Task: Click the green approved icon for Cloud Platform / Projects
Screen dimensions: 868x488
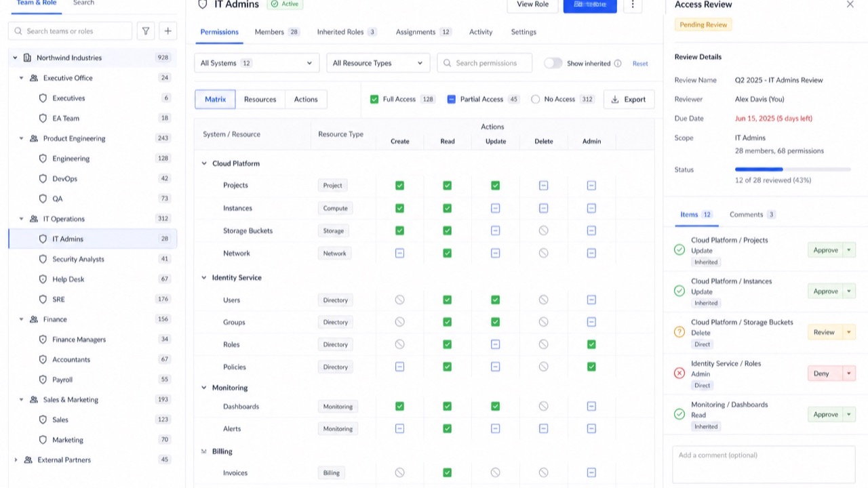Action: (679, 250)
